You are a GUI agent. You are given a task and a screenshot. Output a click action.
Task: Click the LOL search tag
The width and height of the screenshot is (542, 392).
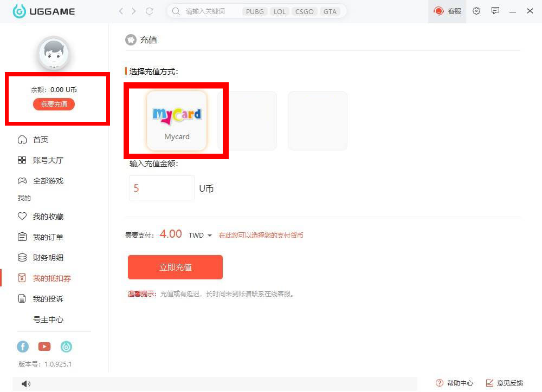pyautogui.click(x=280, y=12)
